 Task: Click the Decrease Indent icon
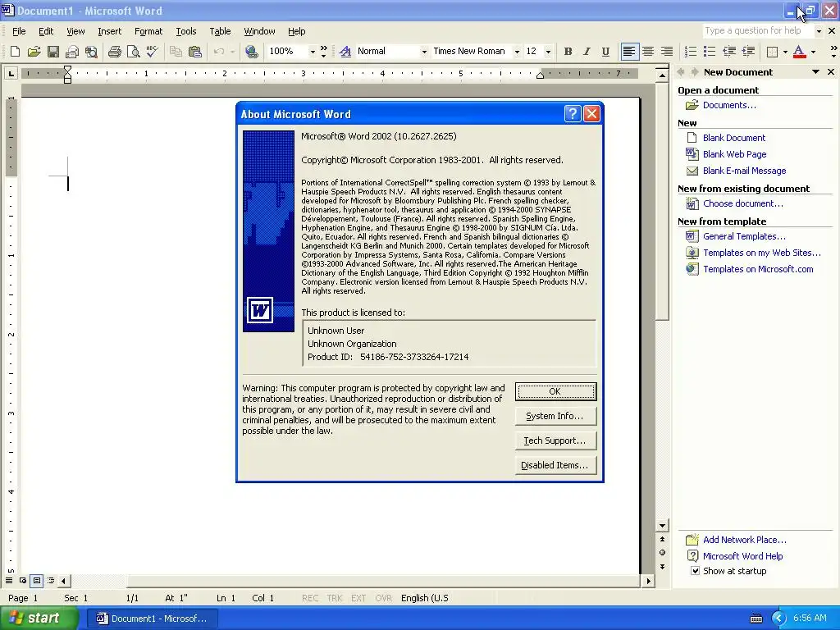point(729,52)
